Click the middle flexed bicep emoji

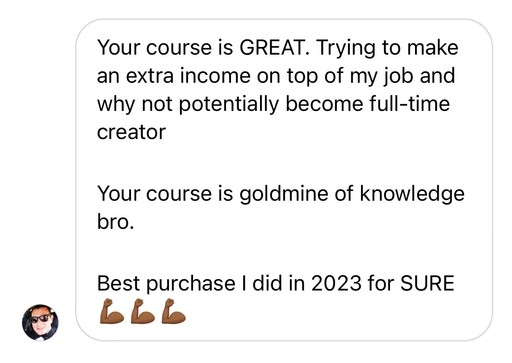tap(143, 311)
